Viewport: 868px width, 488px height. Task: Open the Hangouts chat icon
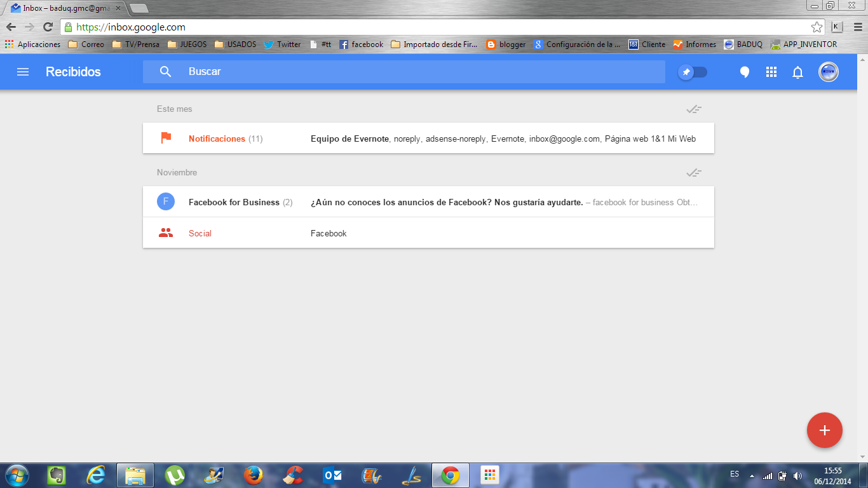tap(745, 72)
